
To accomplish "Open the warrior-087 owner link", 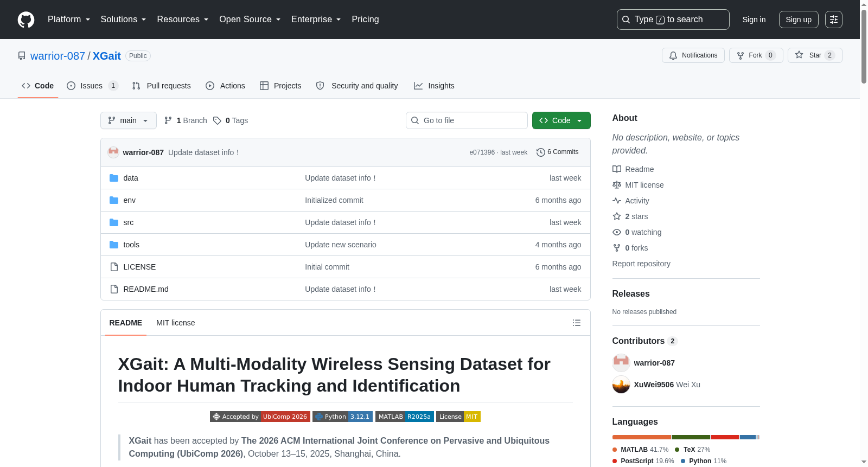I will pos(58,56).
